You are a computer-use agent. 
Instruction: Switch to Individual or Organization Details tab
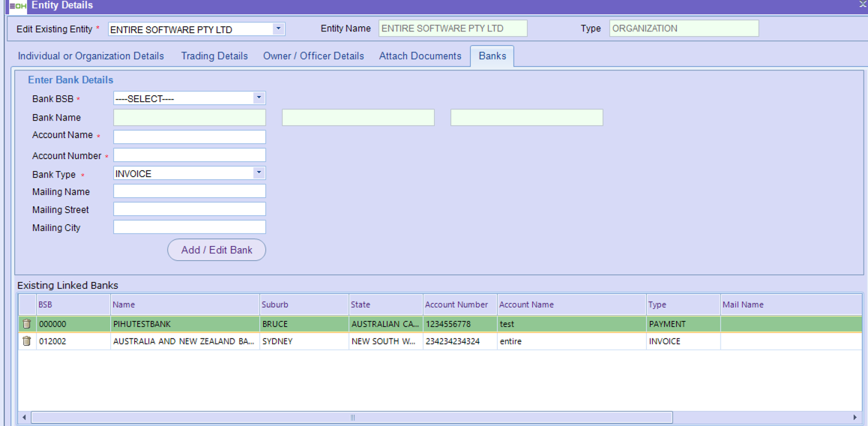(x=91, y=56)
